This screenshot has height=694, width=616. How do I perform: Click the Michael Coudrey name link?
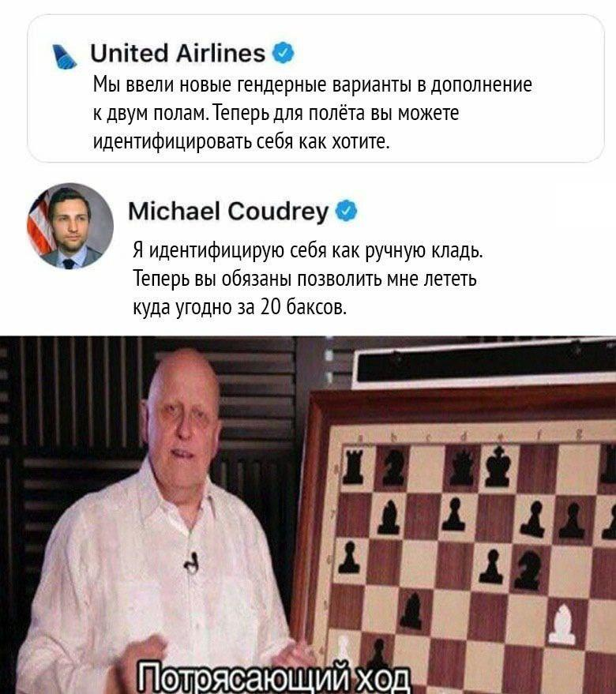pyautogui.click(x=228, y=211)
